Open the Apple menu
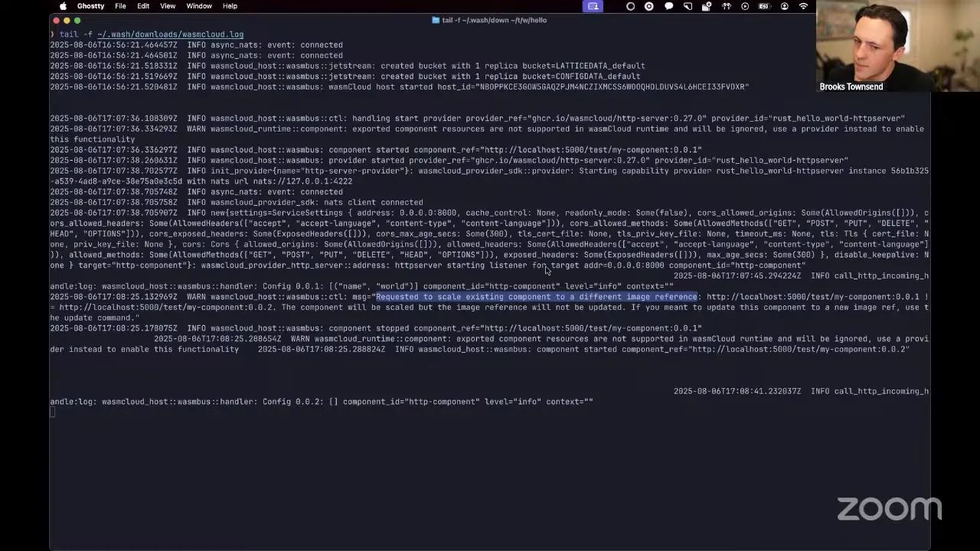 (x=63, y=6)
